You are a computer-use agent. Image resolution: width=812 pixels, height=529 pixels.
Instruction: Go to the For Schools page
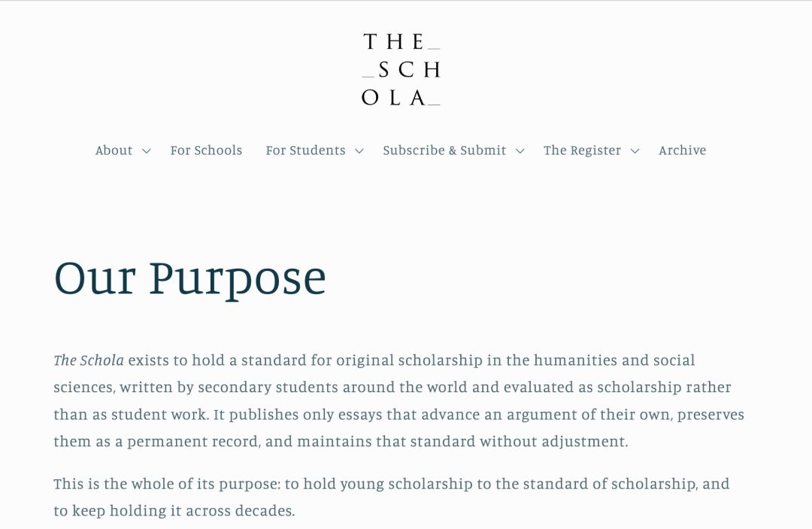206,150
